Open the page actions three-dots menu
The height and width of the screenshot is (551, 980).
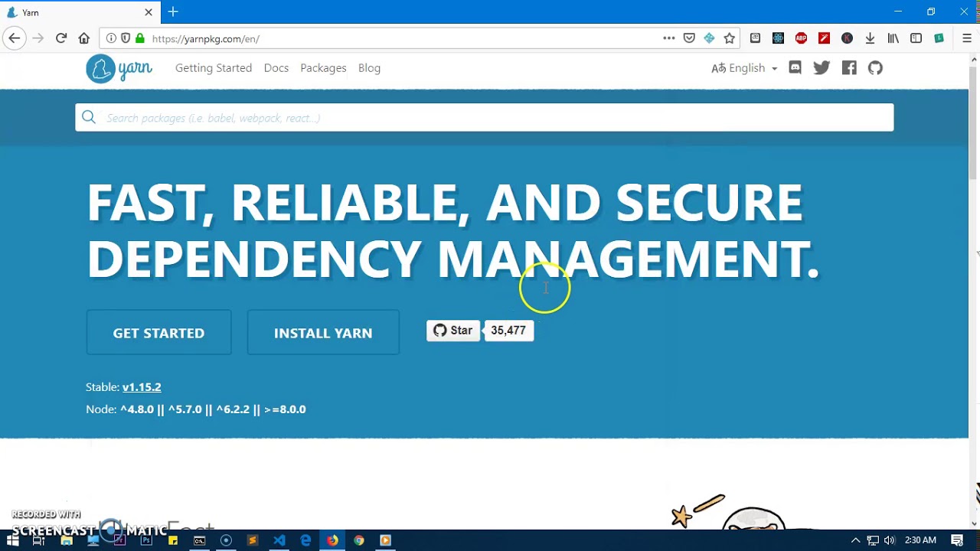coord(669,38)
